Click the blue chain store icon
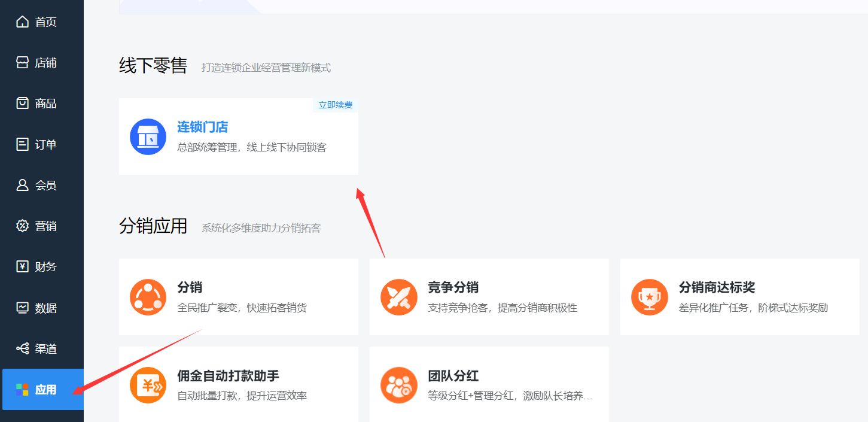This screenshot has width=868, height=422. point(148,136)
